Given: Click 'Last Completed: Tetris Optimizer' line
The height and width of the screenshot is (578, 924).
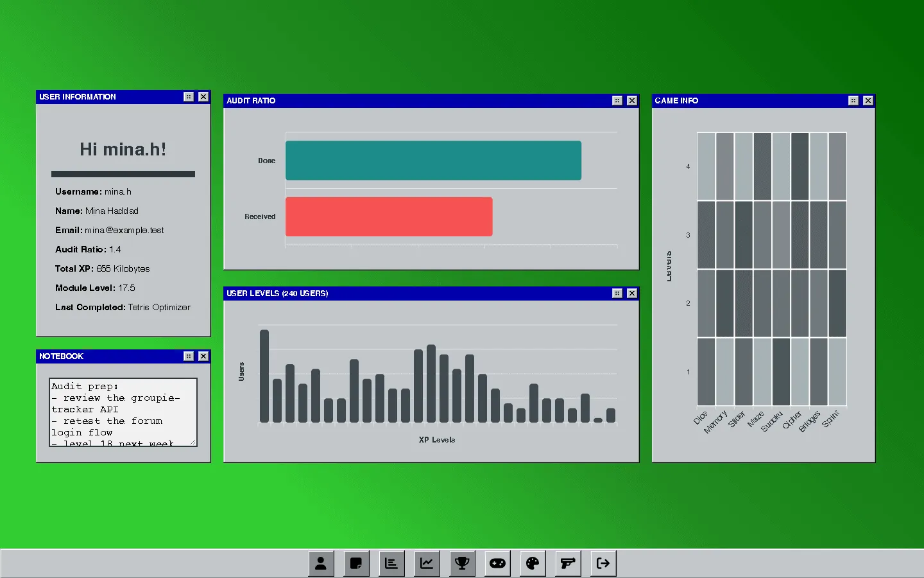Looking at the screenshot, I should point(123,307).
